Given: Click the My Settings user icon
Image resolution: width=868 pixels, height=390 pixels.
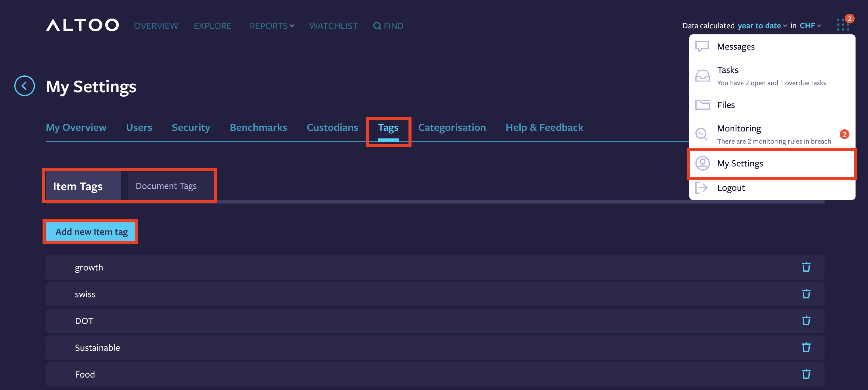Looking at the screenshot, I should tap(703, 163).
